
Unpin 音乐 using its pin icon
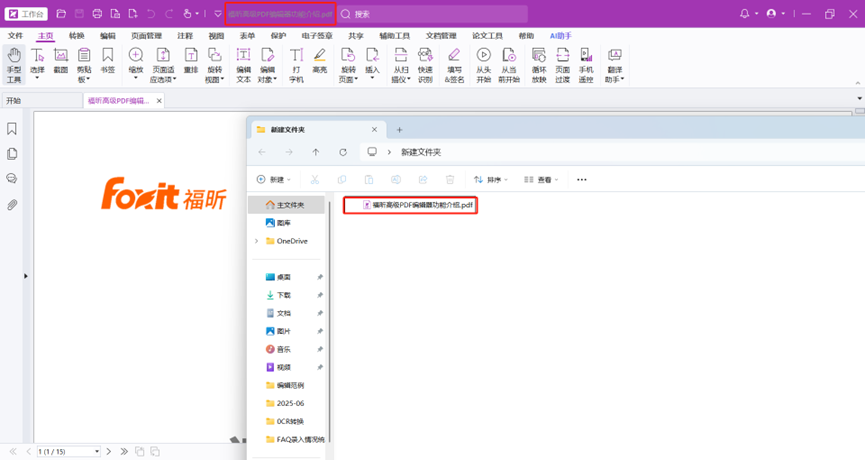pyautogui.click(x=320, y=350)
